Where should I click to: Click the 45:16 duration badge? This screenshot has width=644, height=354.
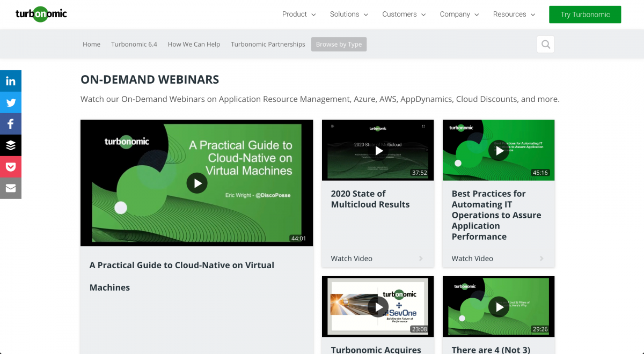[540, 173]
